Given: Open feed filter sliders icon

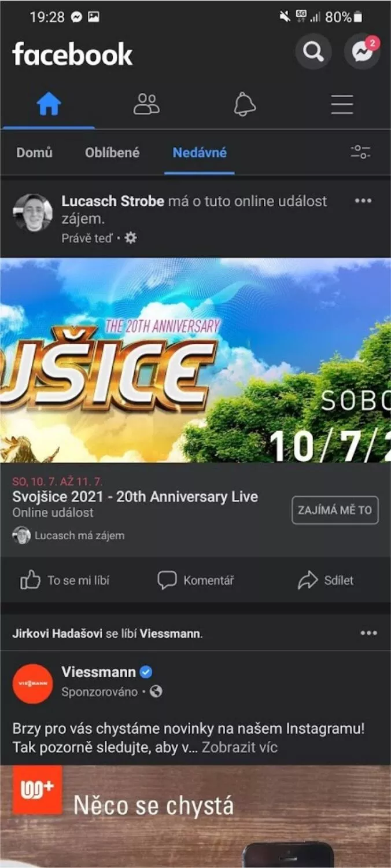Looking at the screenshot, I should click(360, 153).
